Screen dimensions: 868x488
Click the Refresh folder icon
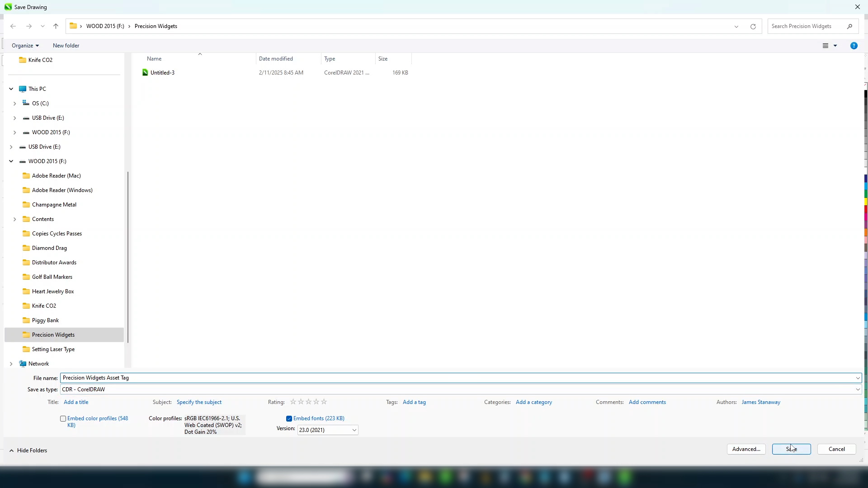[753, 26]
